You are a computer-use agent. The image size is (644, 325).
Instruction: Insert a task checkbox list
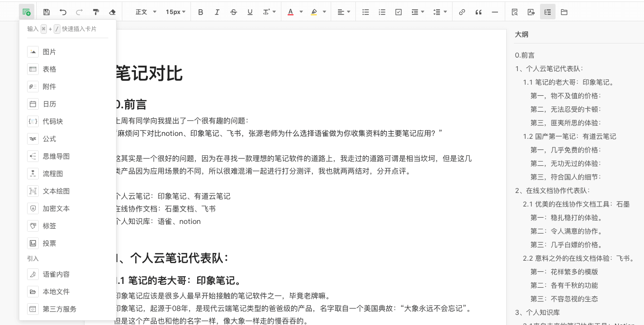click(398, 12)
